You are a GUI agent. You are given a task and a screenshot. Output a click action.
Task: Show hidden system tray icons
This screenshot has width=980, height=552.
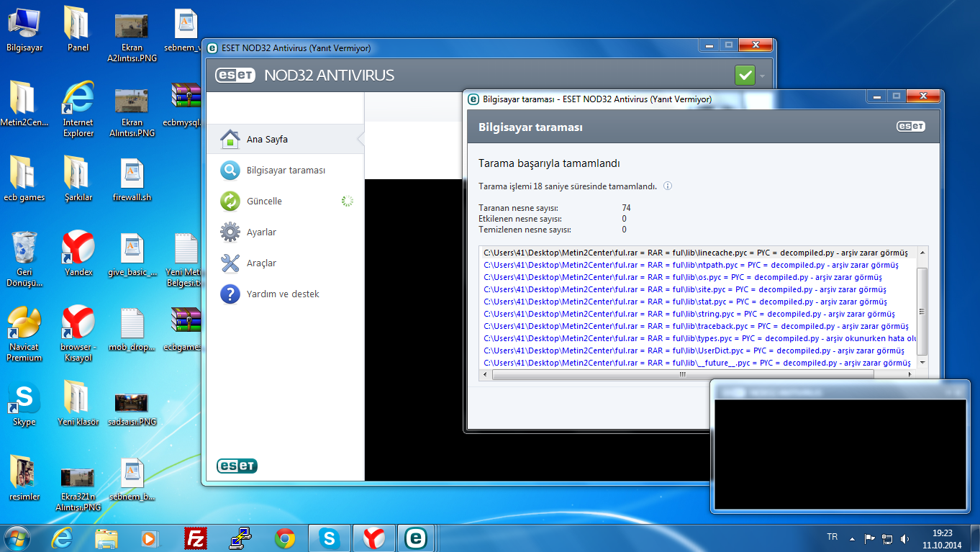click(853, 538)
